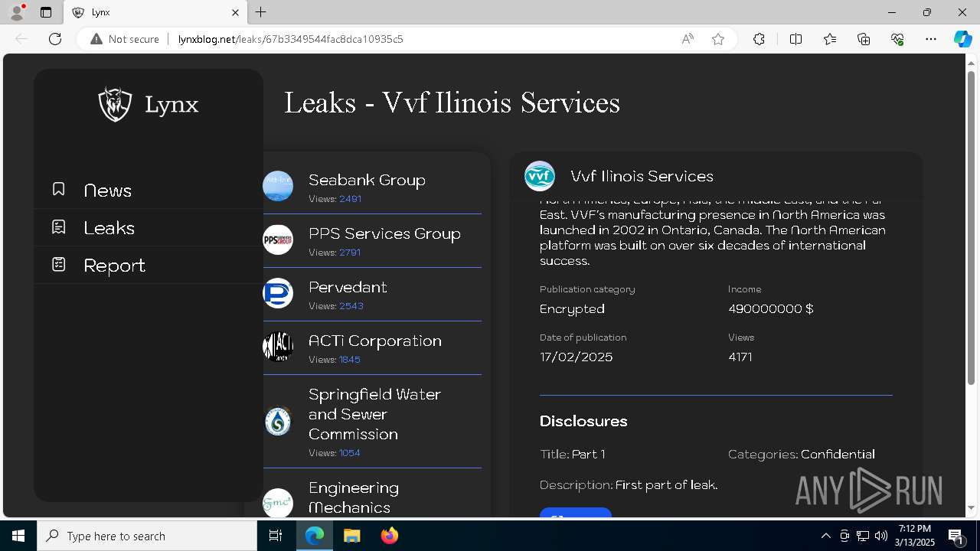Viewport: 980px width, 551px height.
Task: Click the scrollbar down arrow
Action: coord(971,507)
